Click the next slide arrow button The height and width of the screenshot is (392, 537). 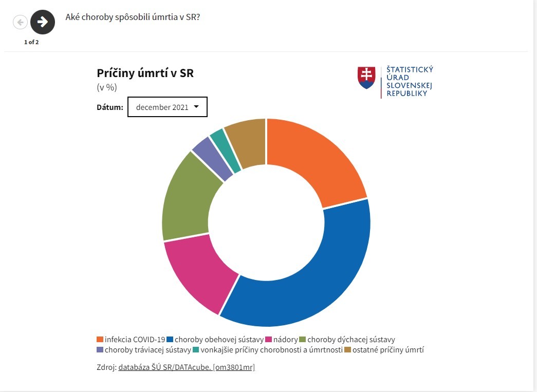pyautogui.click(x=43, y=22)
